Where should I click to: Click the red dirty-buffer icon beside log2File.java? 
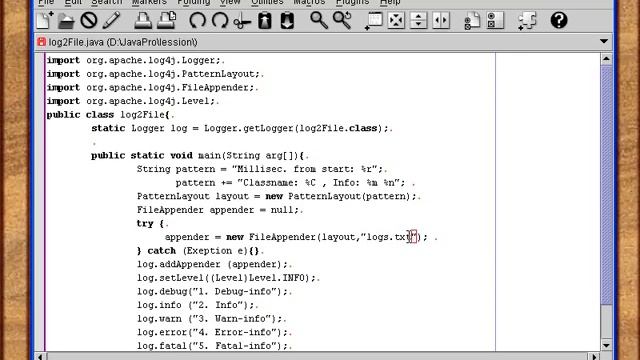[x=41, y=42]
